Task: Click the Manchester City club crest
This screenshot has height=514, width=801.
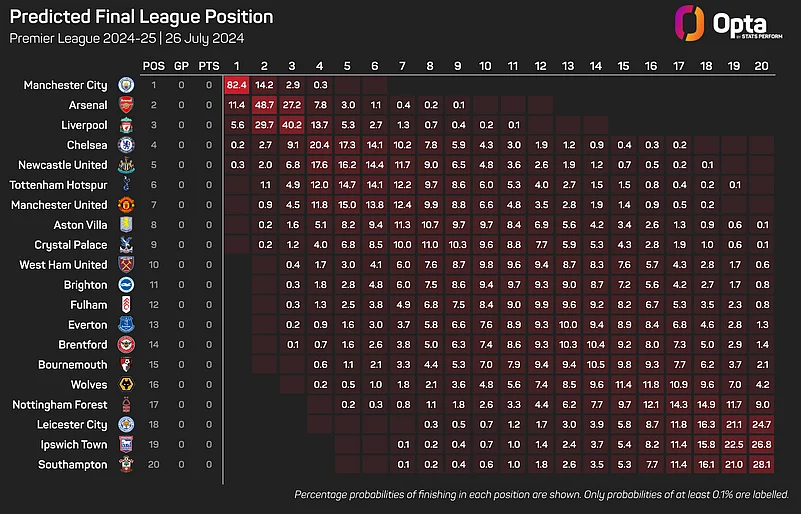Action: tap(125, 85)
